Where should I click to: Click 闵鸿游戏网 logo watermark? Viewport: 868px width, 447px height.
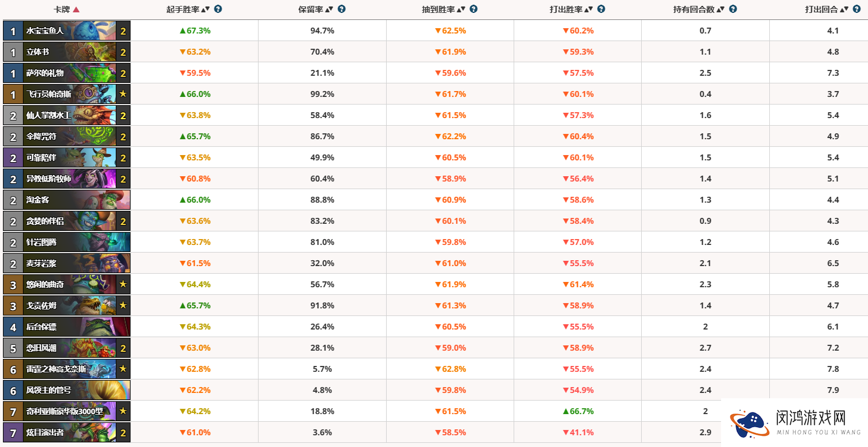tap(795, 423)
